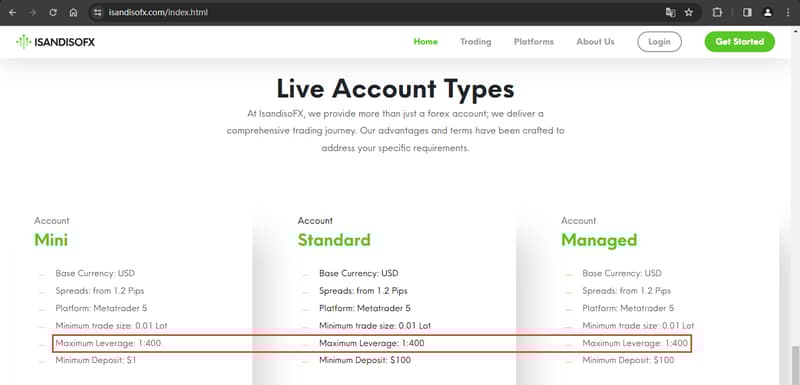Screen dimensions: 800x385
Task: Go to browser home page icon
Action: [73, 12]
